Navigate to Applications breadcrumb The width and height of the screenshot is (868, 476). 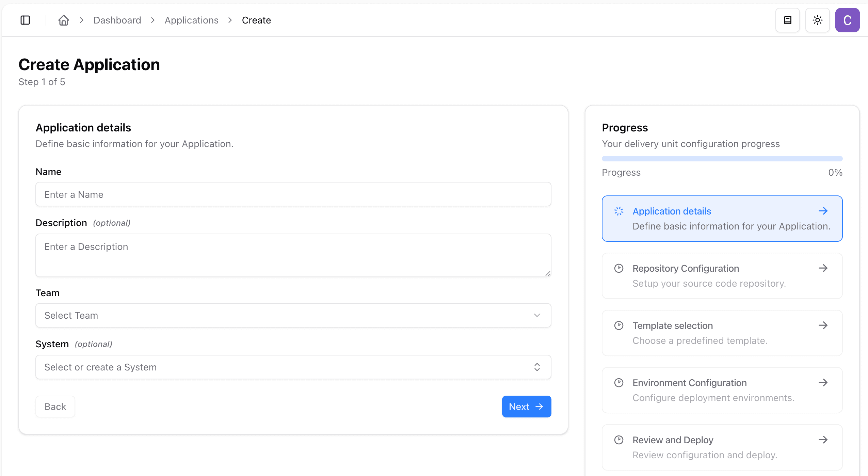(x=192, y=20)
